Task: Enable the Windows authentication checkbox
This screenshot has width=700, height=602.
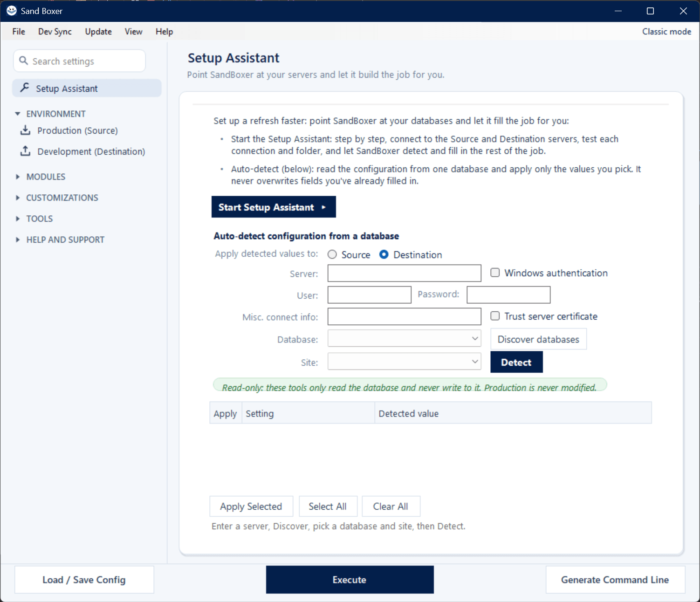Action: coord(495,273)
